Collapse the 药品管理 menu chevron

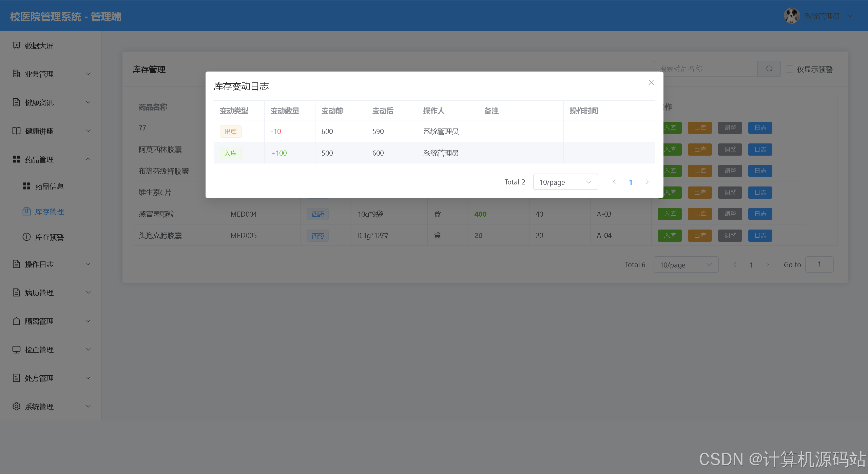(x=88, y=159)
